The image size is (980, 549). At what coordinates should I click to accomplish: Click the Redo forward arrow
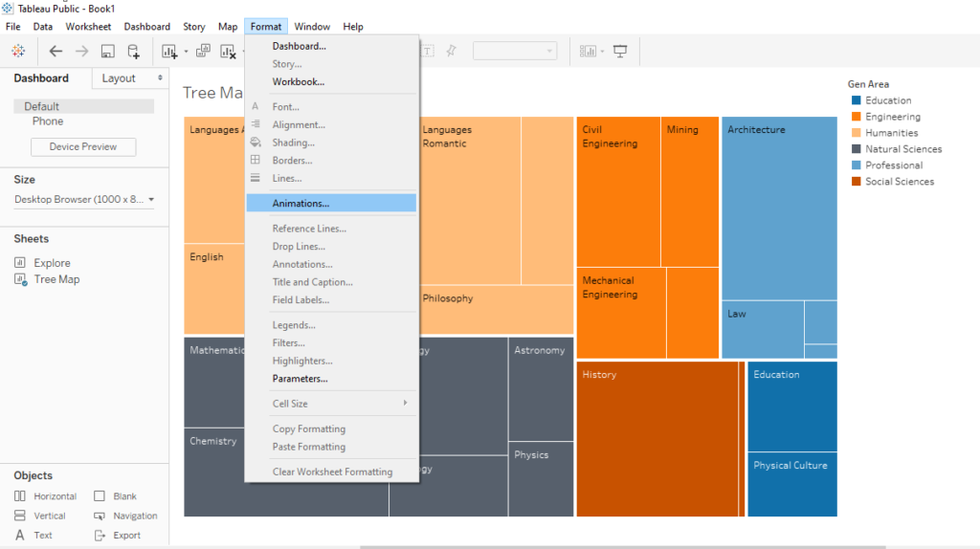[x=82, y=52]
